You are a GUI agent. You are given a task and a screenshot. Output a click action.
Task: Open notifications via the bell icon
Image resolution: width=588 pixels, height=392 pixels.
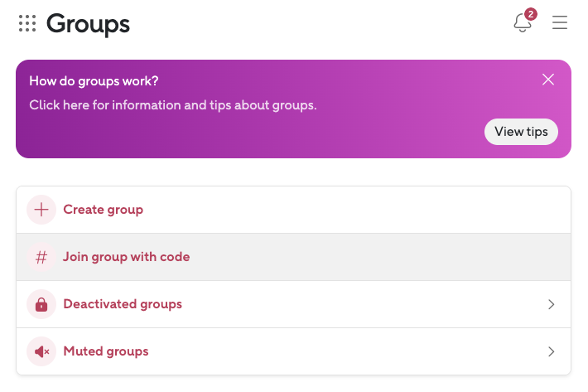coord(523,23)
